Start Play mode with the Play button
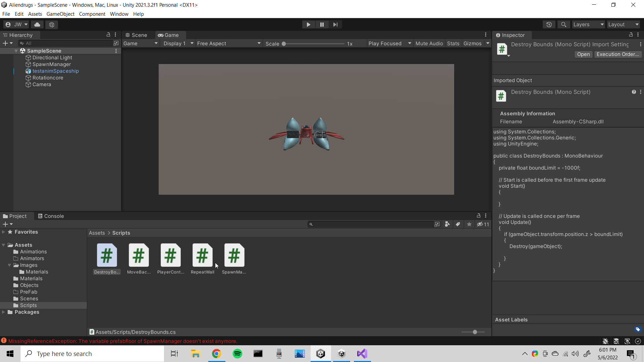 tap(308, 24)
